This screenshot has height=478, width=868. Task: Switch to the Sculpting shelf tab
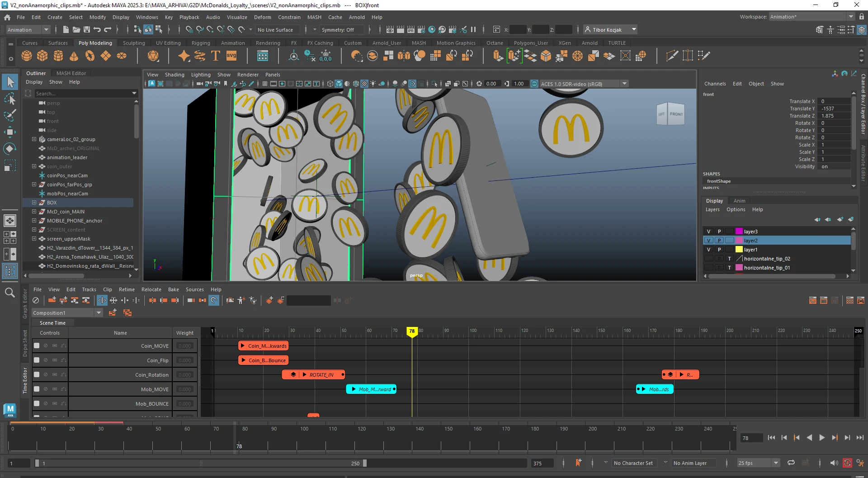134,43
